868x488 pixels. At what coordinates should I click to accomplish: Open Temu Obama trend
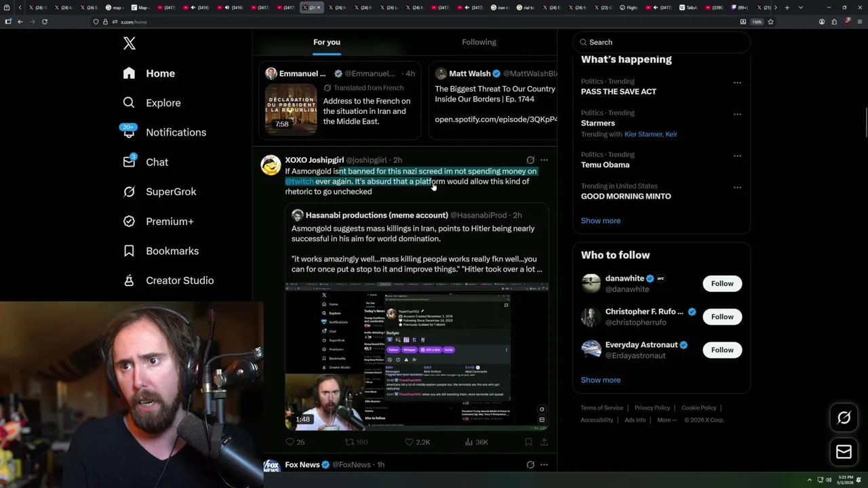pyautogui.click(x=605, y=165)
